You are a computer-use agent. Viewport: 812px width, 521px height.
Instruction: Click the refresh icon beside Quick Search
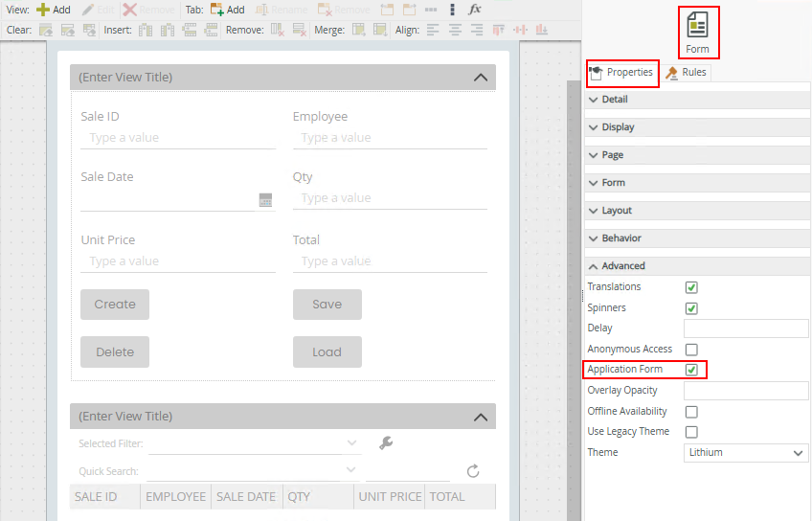pyautogui.click(x=472, y=471)
